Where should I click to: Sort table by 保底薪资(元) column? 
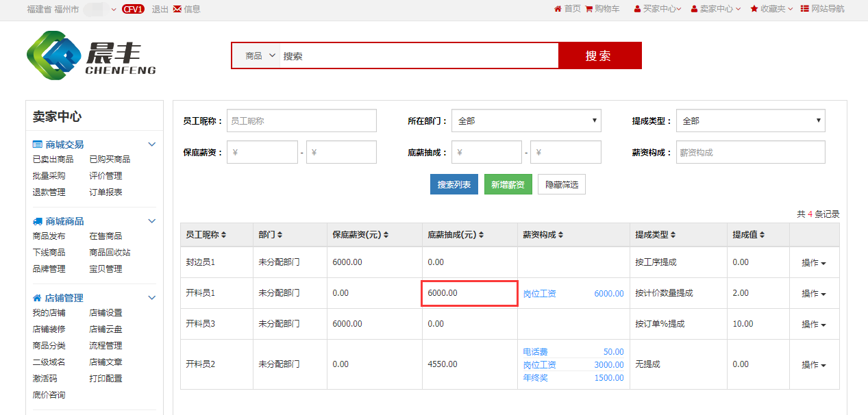click(x=386, y=235)
